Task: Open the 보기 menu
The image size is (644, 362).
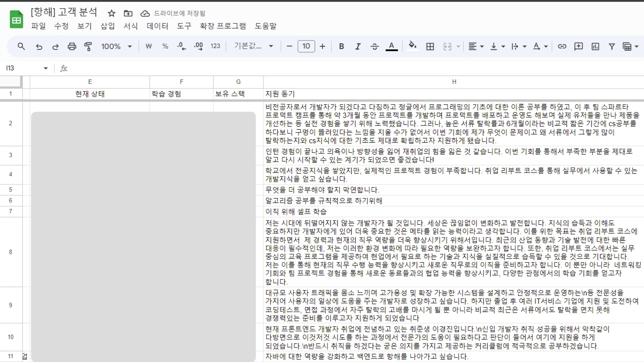Action: tap(85, 26)
